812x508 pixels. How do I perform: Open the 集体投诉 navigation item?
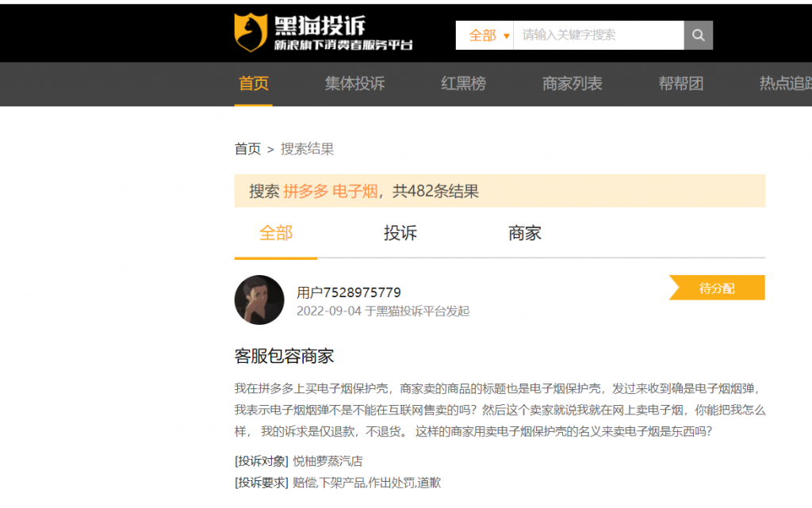point(354,83)
